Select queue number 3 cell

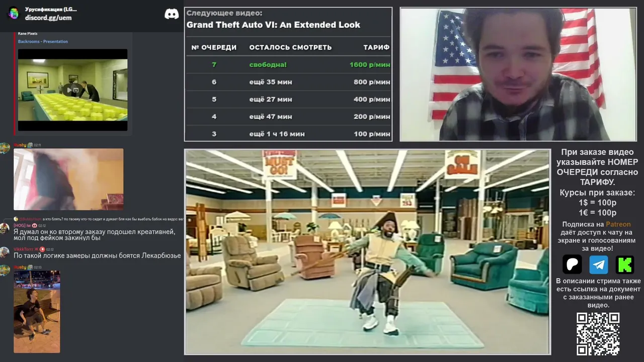[x=214, y=134]
